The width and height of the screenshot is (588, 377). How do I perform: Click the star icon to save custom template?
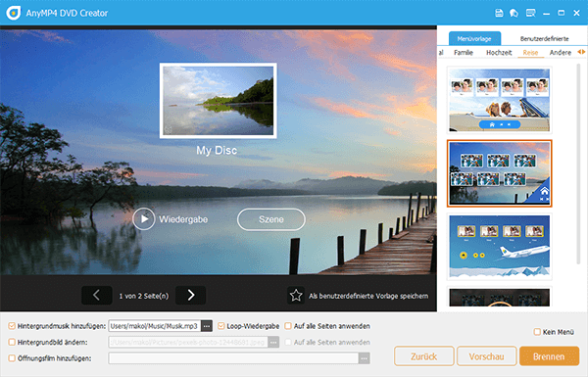[x=296, y=296]
